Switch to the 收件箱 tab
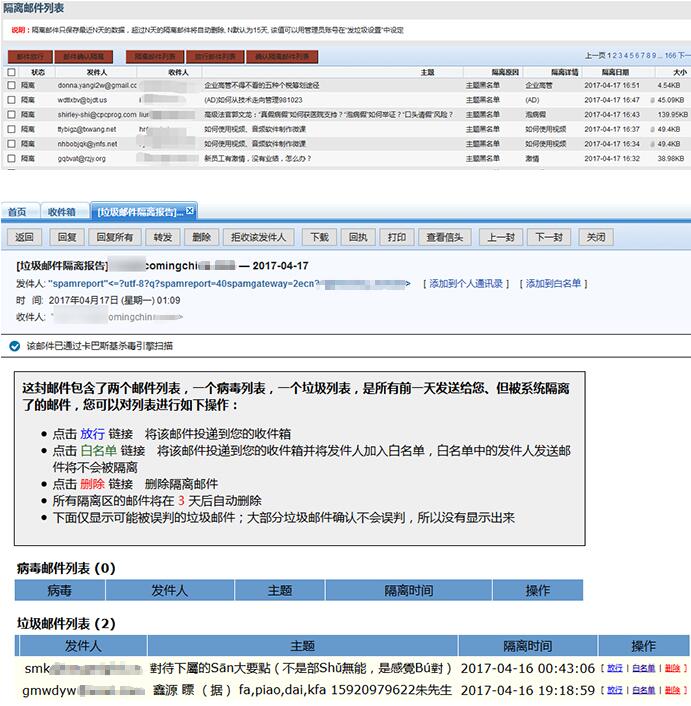The image size is (691, 706). (x=62, y=212)
